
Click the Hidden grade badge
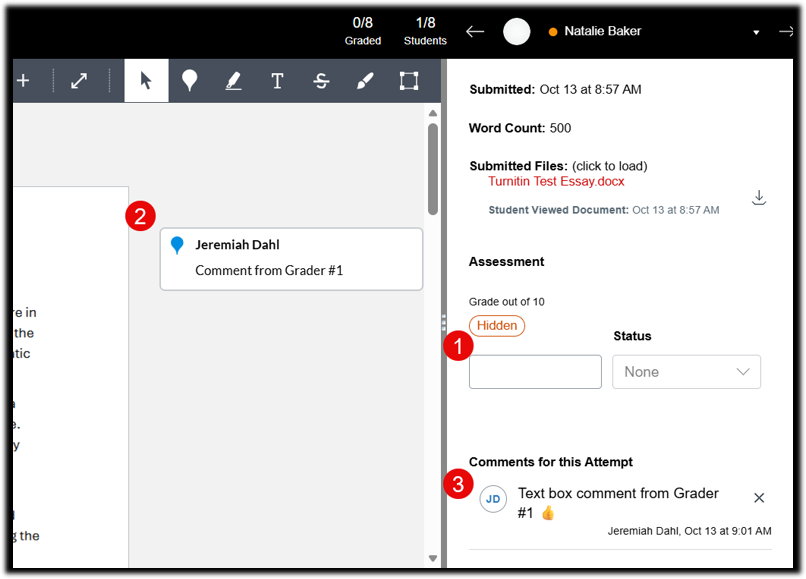click(497, 325)
